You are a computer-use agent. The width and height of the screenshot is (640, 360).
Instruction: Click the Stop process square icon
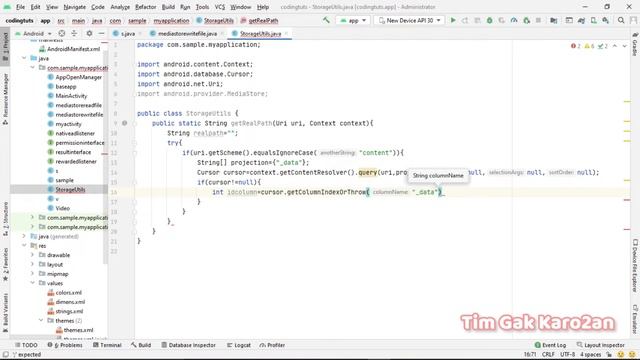[x=538, y=20]
